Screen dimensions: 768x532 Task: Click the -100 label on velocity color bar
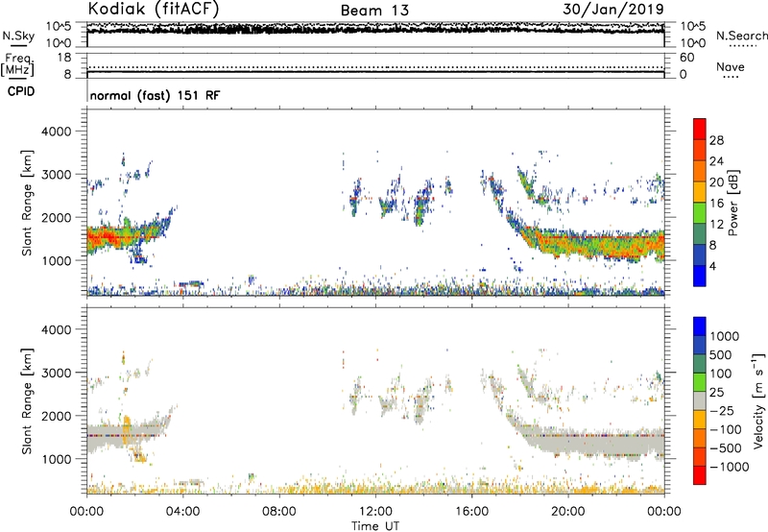[725, 429]
